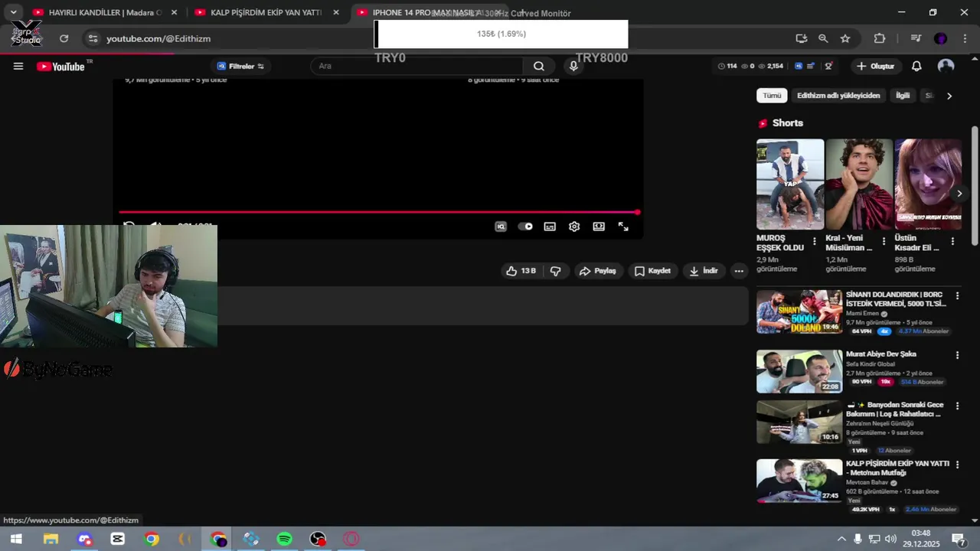Open the browser extensions puzzle icon
The width and height of the screenshot is (980, 551).
(x=880, y=38)
